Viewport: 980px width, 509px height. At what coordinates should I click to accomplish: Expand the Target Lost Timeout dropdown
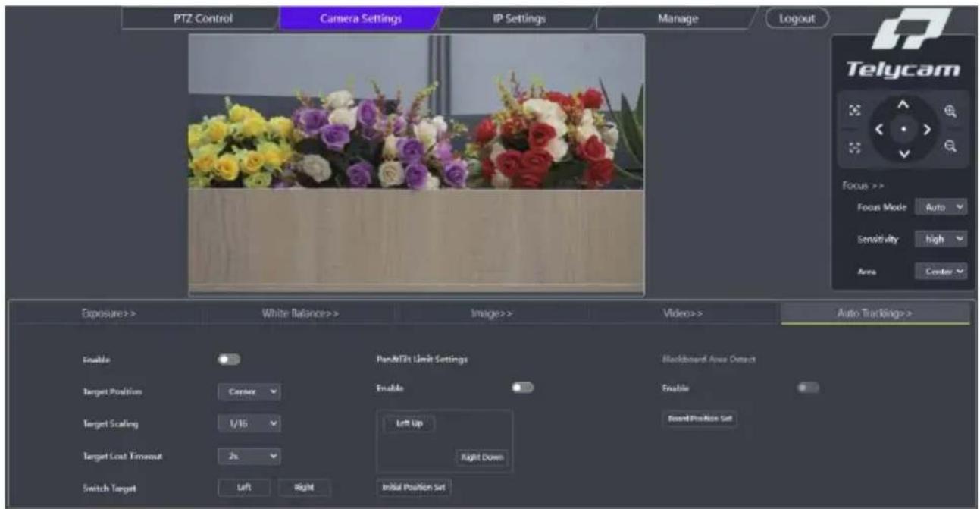pos(249,457)
